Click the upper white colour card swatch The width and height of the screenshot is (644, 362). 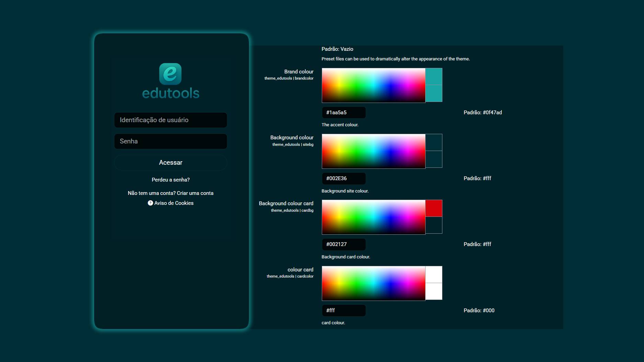[x=434, y=274]
